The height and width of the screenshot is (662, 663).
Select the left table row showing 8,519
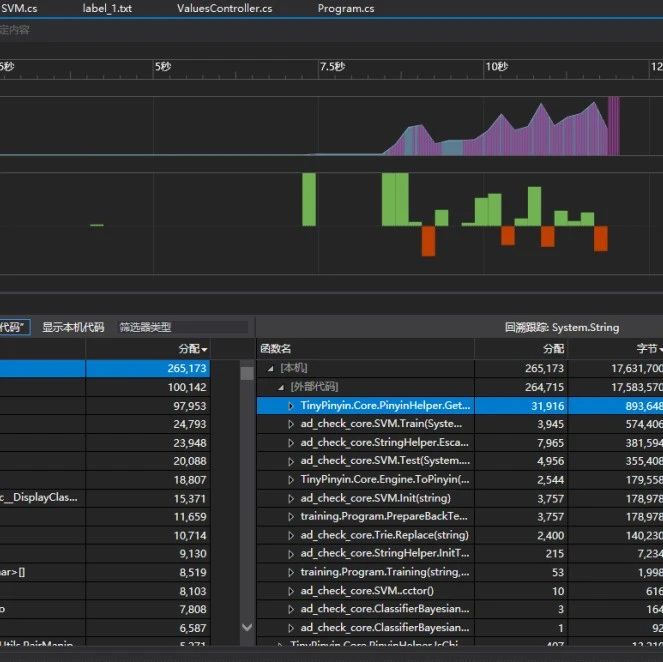coord(105,572)
